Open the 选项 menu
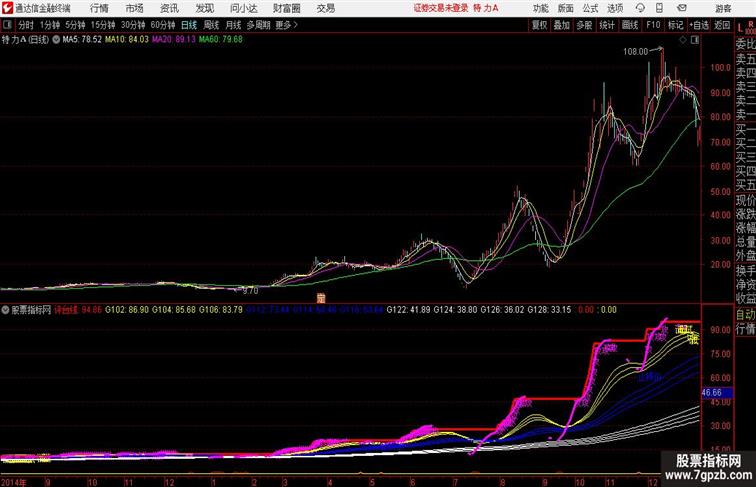The width and height of the screenshot is (756, 487). 615,8
